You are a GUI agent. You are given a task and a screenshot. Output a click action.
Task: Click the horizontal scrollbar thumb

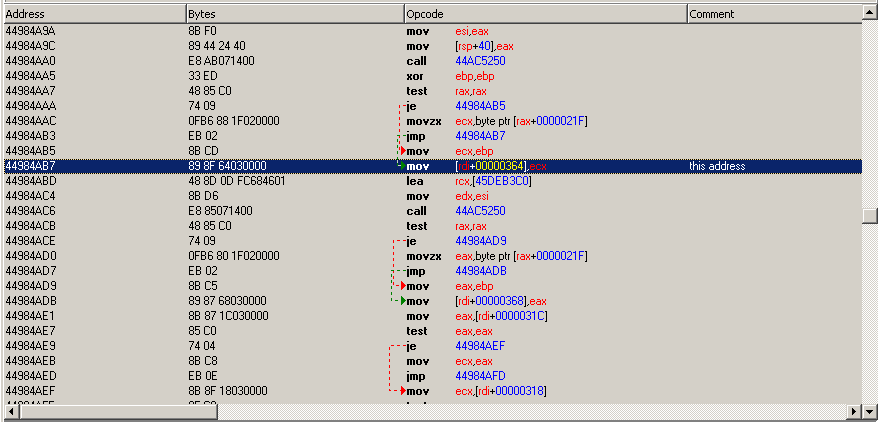(x=118, y=412)
